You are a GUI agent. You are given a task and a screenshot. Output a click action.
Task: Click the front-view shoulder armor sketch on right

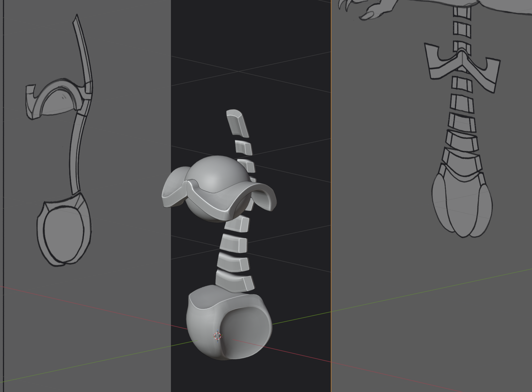tap(462, 65)
